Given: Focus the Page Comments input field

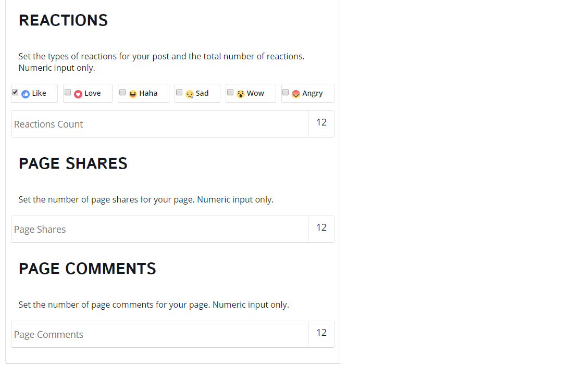Looking at the screenshot, I should tap(159, 334).
